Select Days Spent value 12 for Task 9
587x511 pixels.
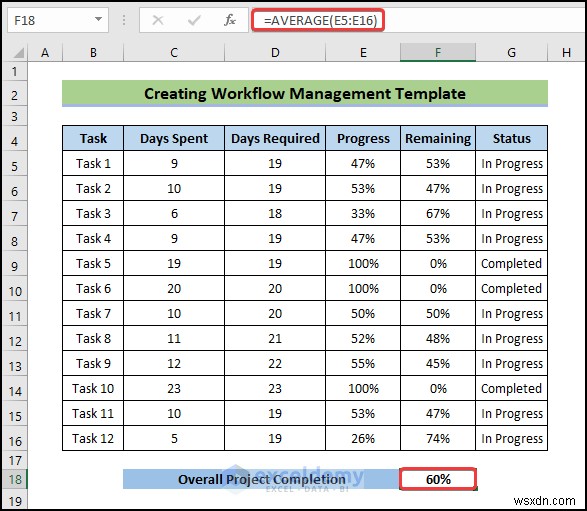tap(174, 364)
